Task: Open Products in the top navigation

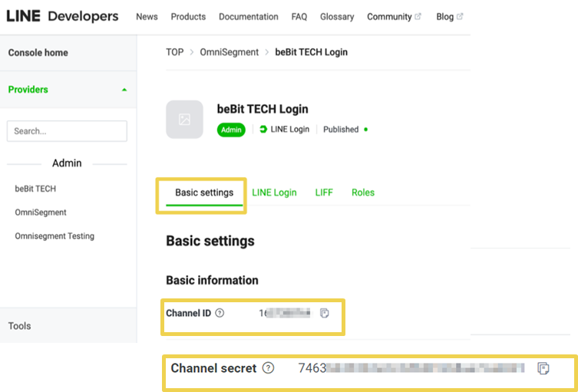Action: 188,17
